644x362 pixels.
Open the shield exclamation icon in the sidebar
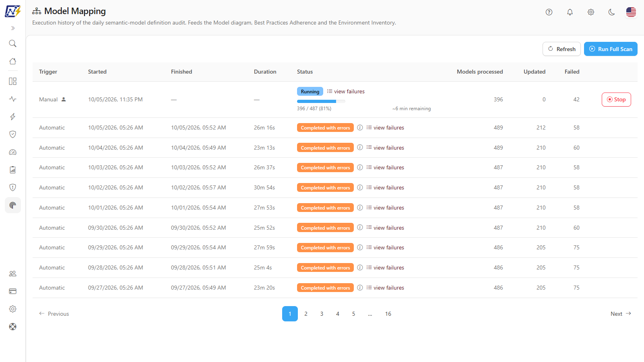point(13,187)
